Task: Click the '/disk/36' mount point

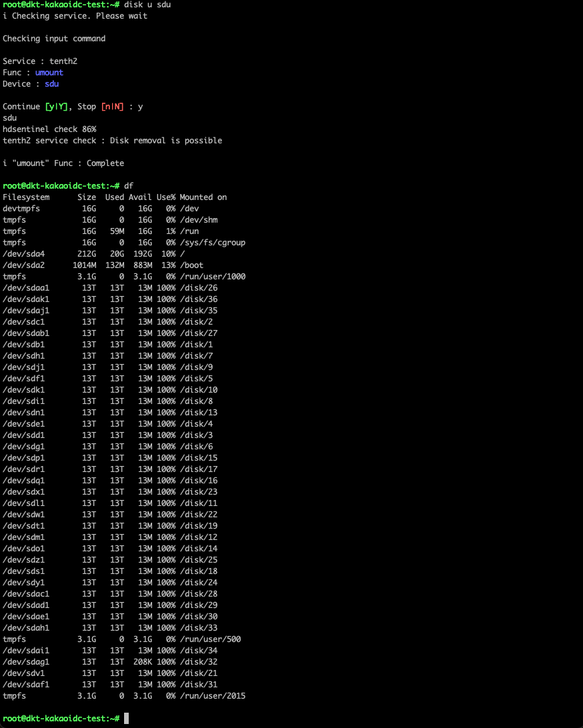Action: pyautogui.click(x=199, y=299)
